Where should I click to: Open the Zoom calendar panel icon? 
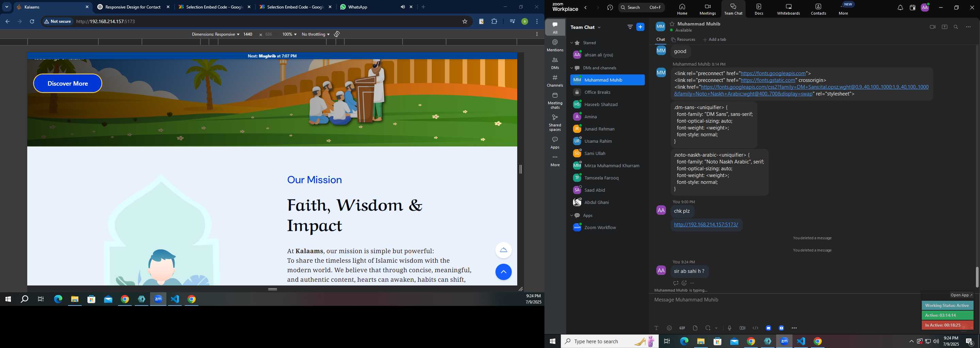click(912, 7)
